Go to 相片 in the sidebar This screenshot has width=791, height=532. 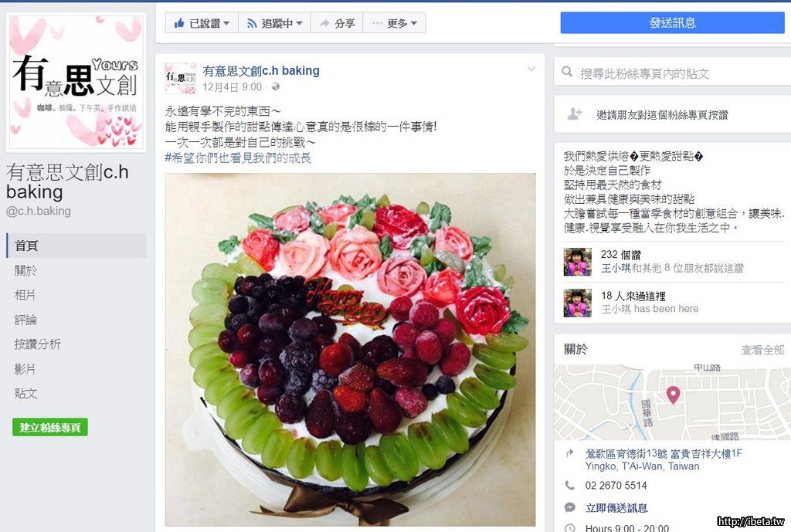coord(25,295)
